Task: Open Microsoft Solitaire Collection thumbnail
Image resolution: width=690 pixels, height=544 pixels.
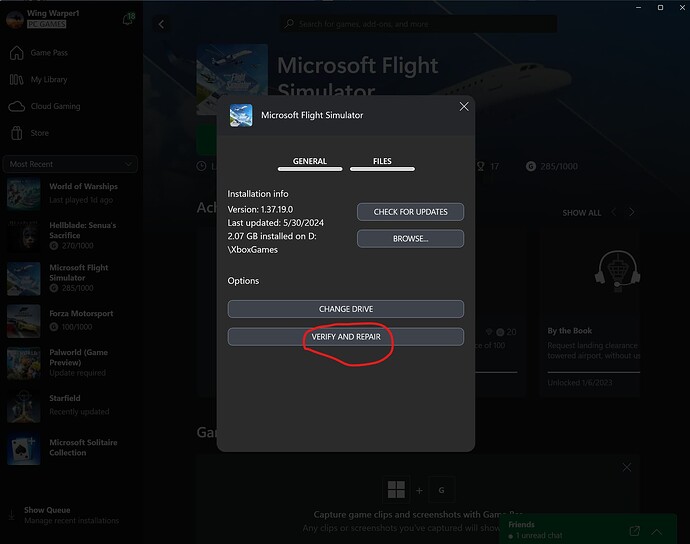Action: point(24,449)
